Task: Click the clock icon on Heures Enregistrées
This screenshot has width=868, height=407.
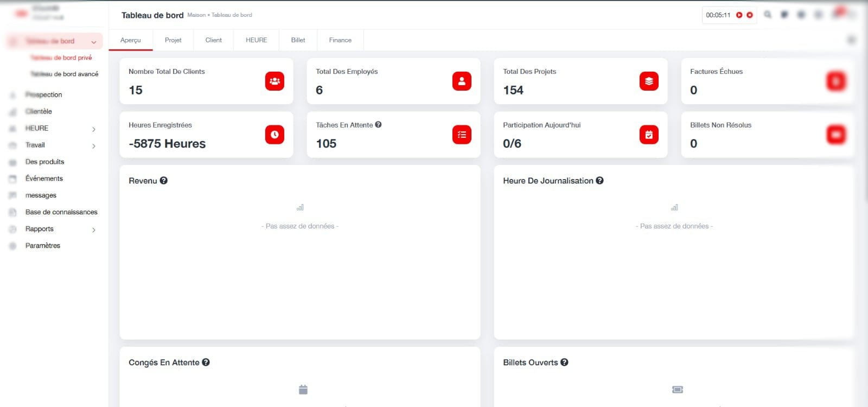Action: coord(275,135)
